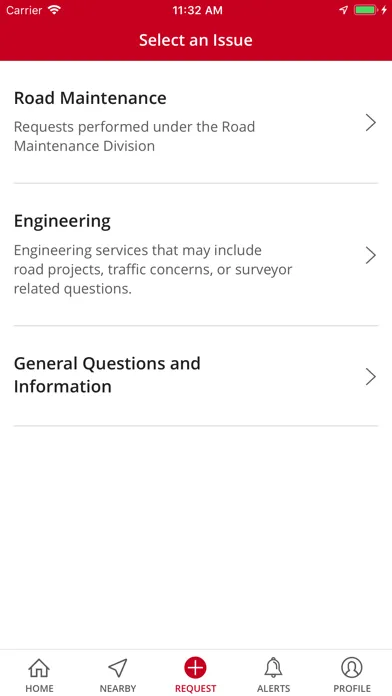The width and height of the screenshot is (392, 696).
Task: Expand Engineering using its chevron arrow
Action: click(371, 255)
